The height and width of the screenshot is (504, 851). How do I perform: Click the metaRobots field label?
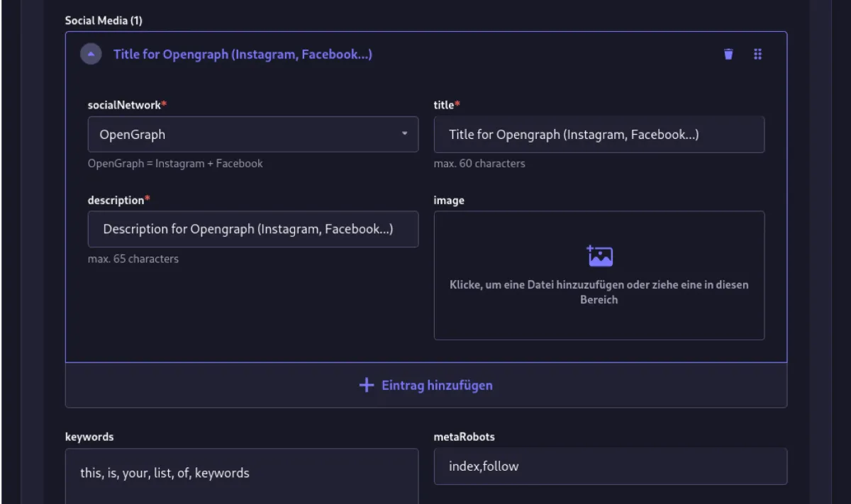(x=464, y=437)
